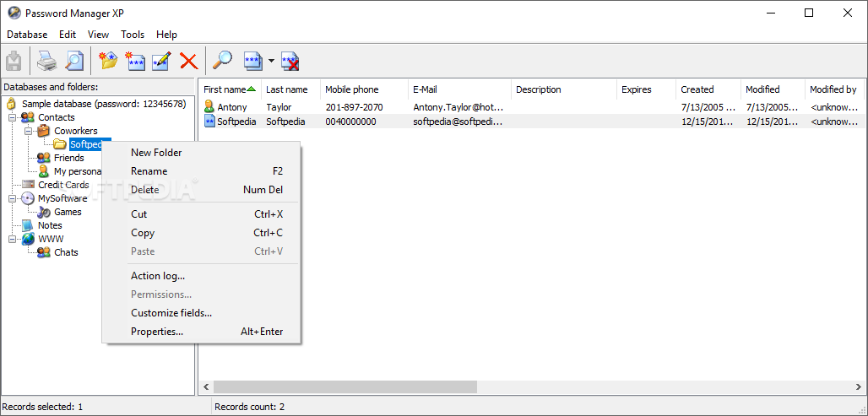Click the Antony record person icon

tap(209, 107)
